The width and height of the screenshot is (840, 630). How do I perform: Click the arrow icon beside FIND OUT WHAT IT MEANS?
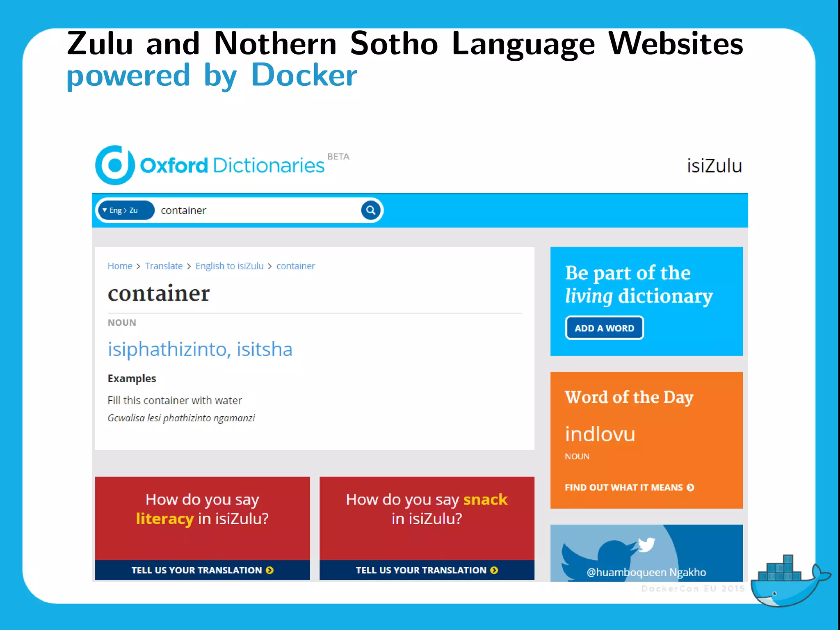click(690, 487)
